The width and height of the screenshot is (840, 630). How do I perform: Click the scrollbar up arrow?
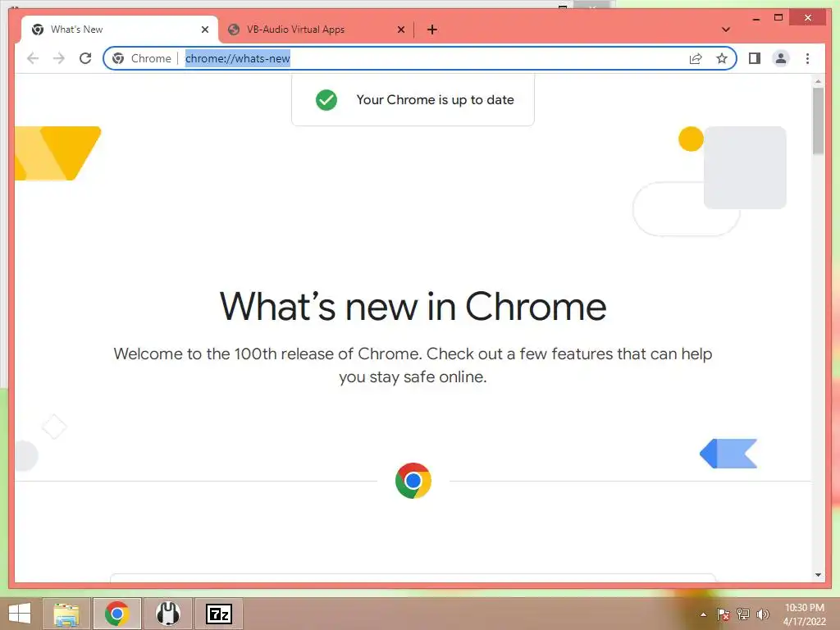[x=818, y=81]
